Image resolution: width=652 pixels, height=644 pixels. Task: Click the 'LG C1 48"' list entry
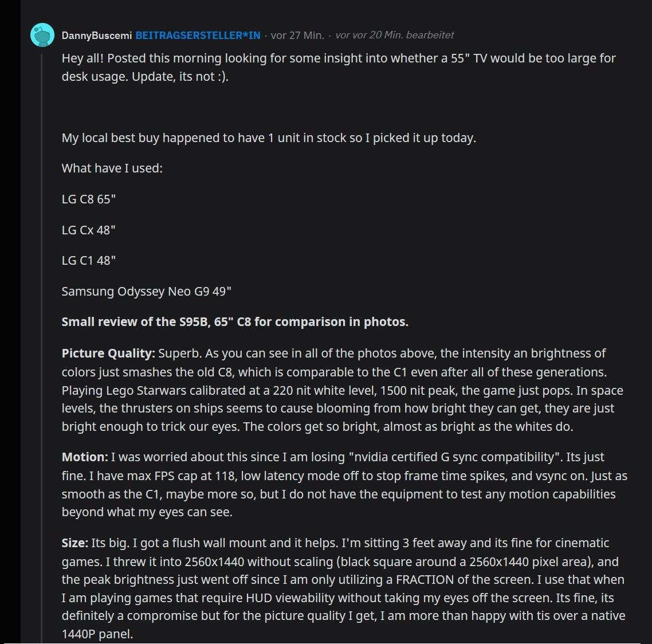click(89, 260)
